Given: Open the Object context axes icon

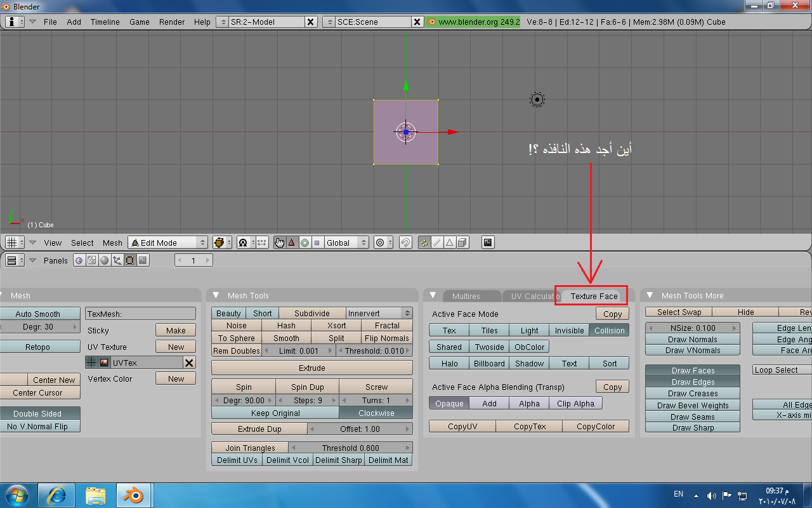Looking at the screenshot, I should coord(117,260).
